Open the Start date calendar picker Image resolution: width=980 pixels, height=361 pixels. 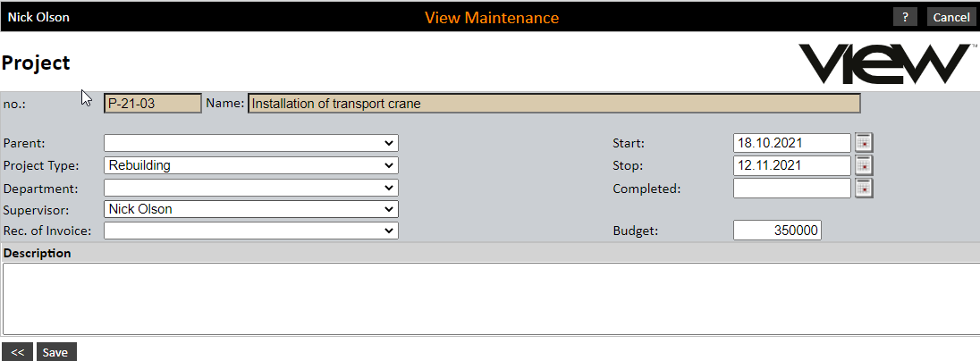coord(864,143)
